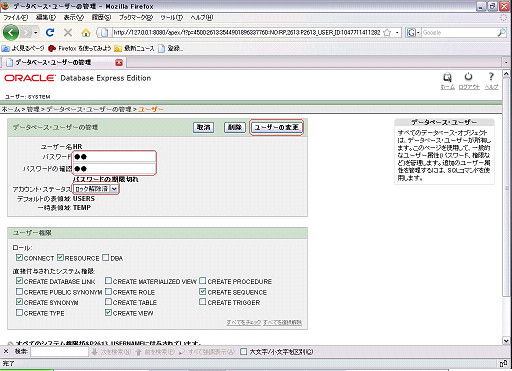The width and height of the screenshot is (512, 371).
Task: Open the address bar URL history dropdown
Action: tap(397, 33)
